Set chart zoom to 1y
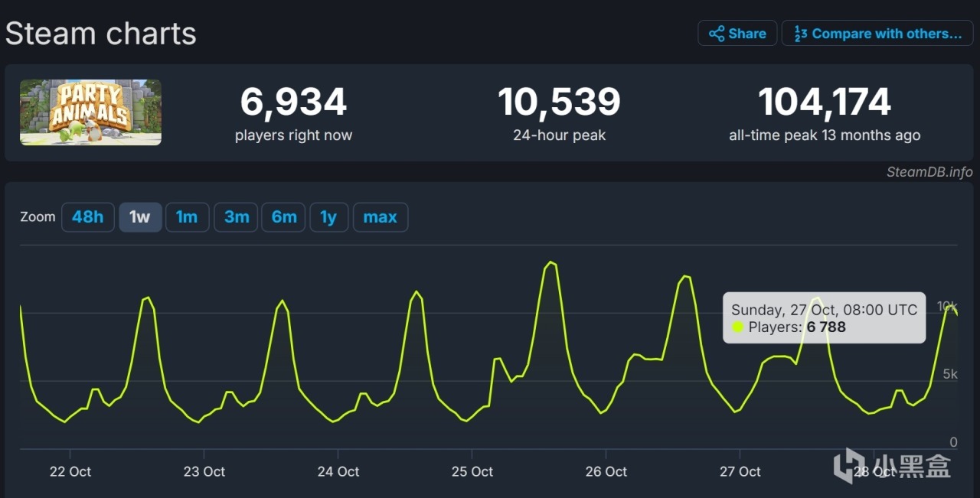Viewport: 980px width, 498px height. (x=329, y=217)
